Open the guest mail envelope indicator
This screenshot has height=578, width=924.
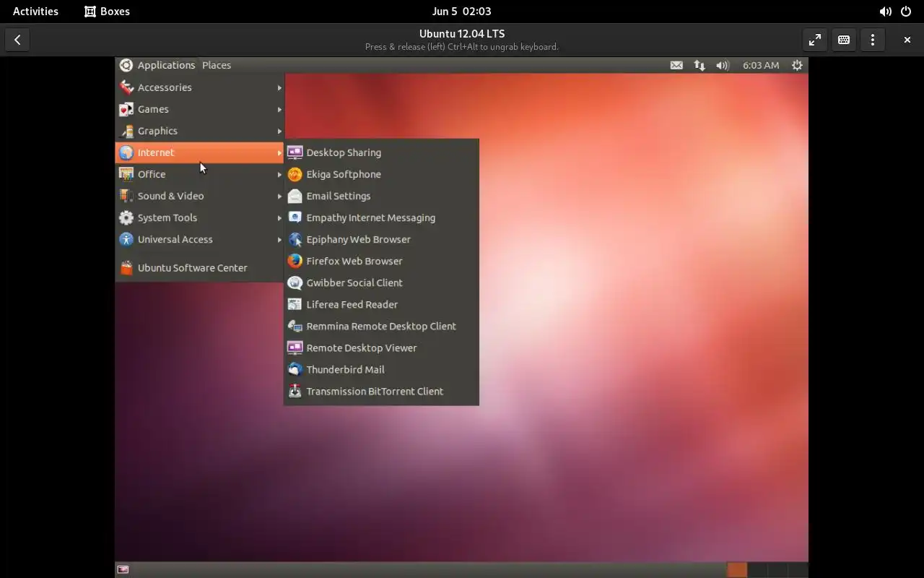click(676, 65)
